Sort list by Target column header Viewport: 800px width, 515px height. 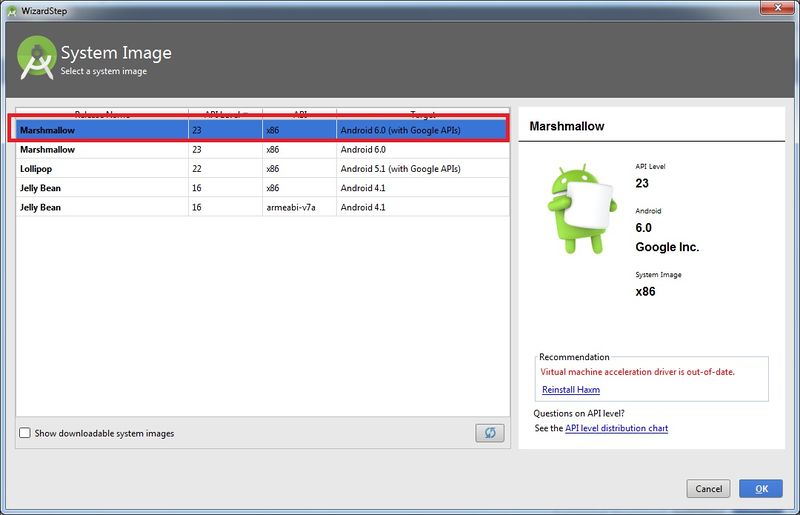point(423,113)
